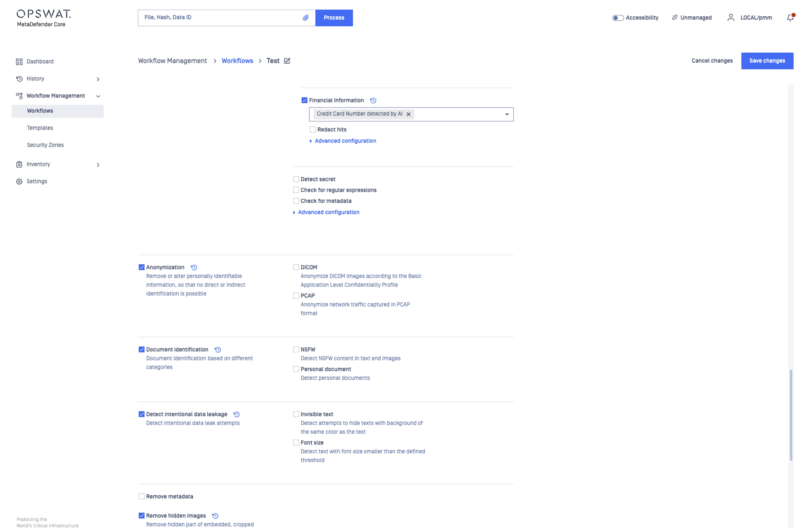The height and width of the screenshot is (531, 812).
Task: Enable the Redact hits checkbox
Action: click(312, 129)
